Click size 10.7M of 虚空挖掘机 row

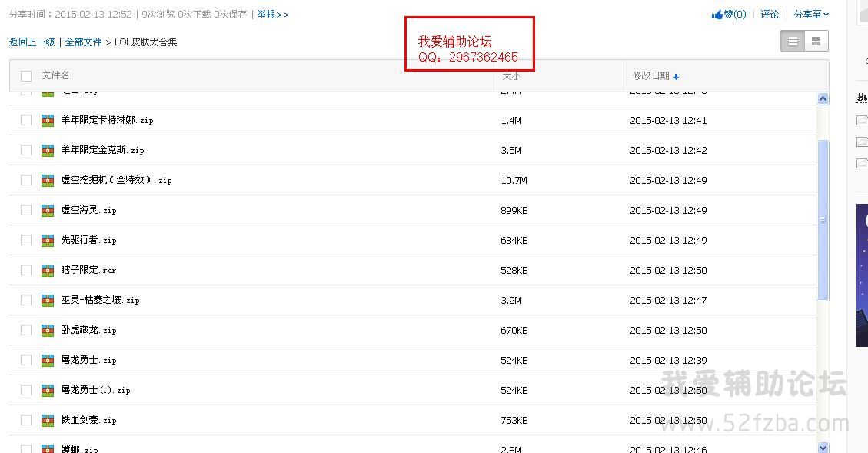click(x=514, y=180)
